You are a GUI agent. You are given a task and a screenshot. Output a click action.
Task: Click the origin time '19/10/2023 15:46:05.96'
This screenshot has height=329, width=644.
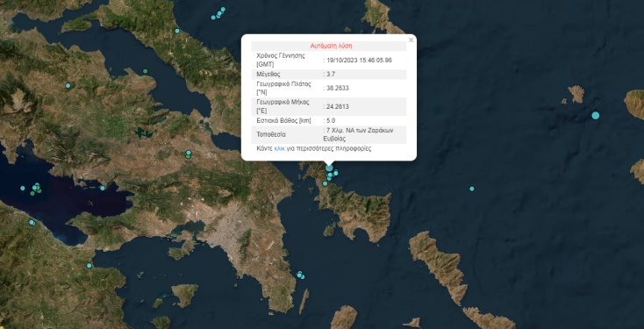pos(359,60)
